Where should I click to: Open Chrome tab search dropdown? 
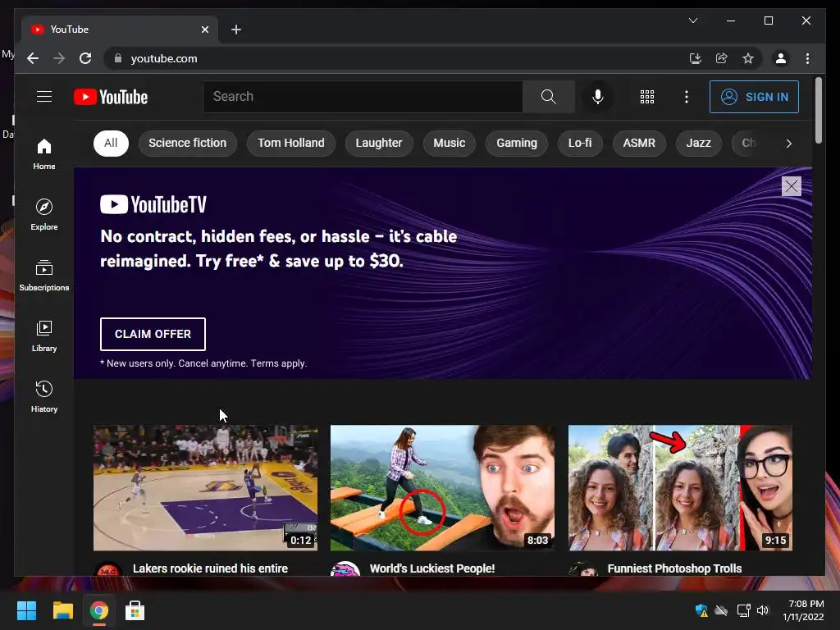pyautogui.click(x=692, y=21)
